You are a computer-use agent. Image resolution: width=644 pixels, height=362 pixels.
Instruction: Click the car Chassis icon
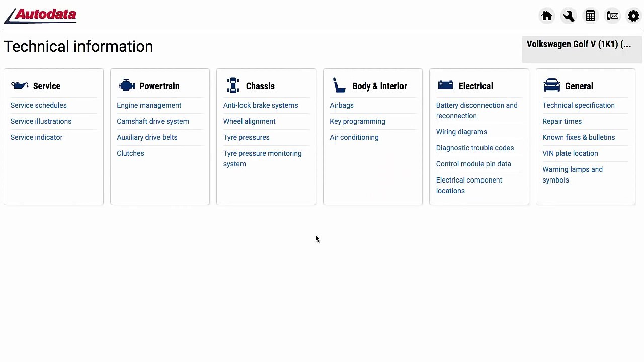coord(233,85)
